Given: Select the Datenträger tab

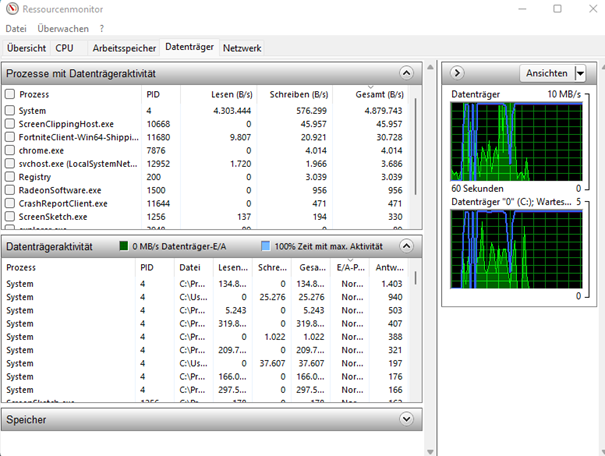Looking at the screenshot, I should 189,47.
